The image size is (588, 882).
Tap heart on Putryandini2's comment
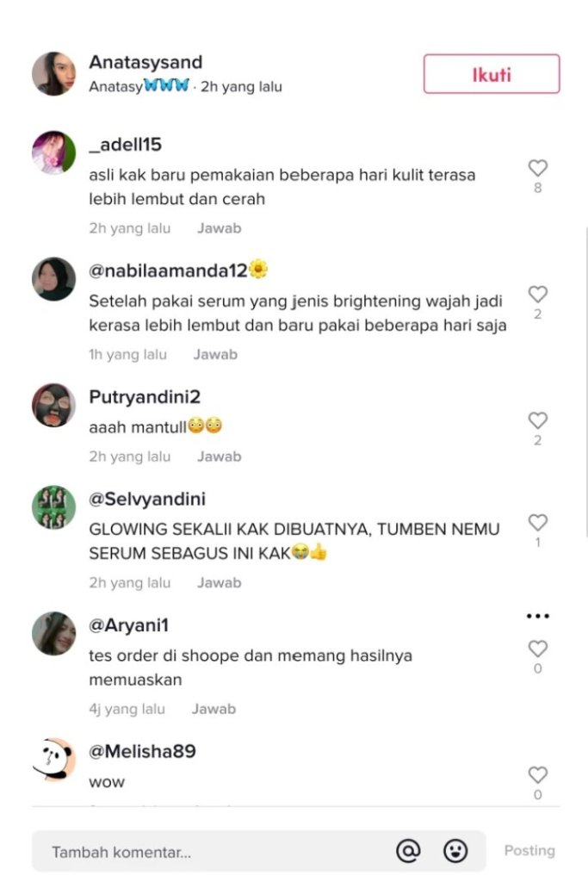(537, 420)
